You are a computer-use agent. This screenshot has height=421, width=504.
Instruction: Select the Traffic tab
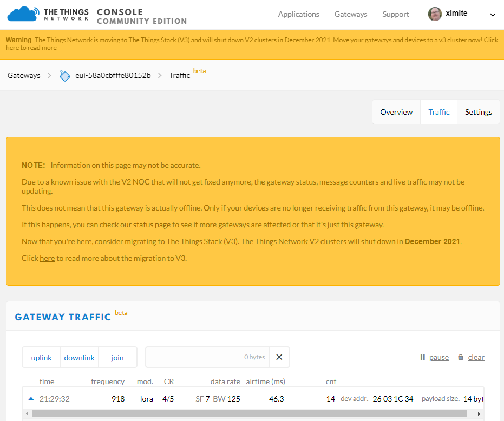pyautogui.click(x=438, y=112)
